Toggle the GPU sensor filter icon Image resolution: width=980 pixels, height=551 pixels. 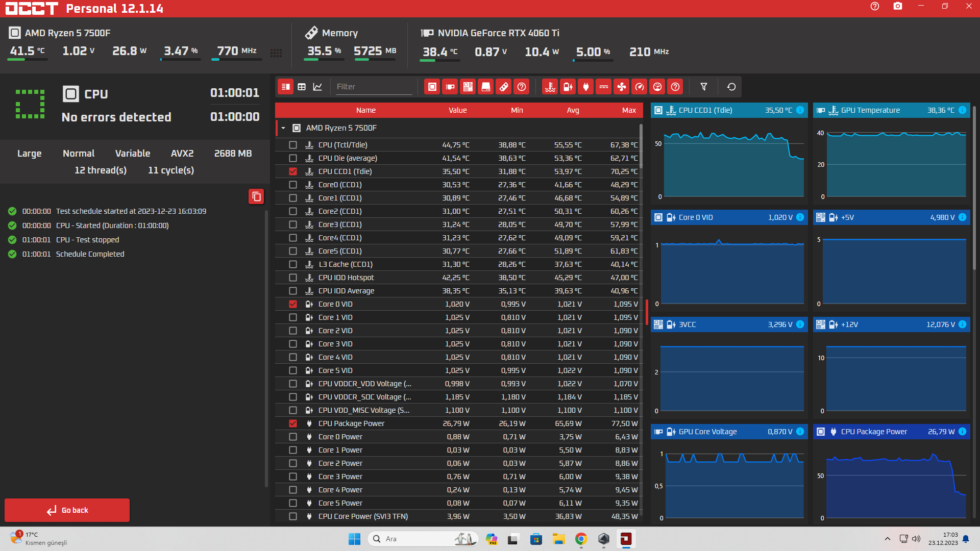click(450, 87)
